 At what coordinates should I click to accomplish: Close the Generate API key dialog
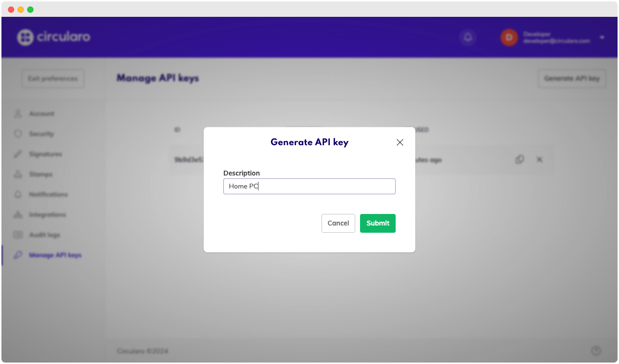point(400,142)
